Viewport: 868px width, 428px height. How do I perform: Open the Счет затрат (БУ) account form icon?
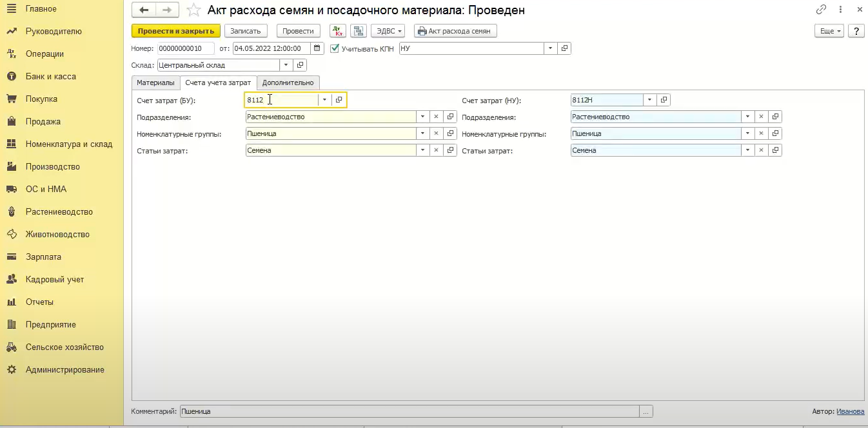pos(339,100)
